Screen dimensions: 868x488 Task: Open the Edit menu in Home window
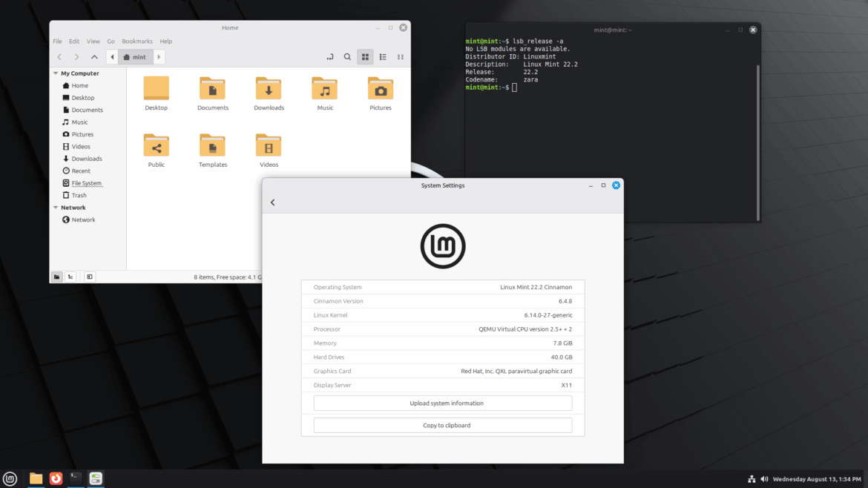pos(73,41)
